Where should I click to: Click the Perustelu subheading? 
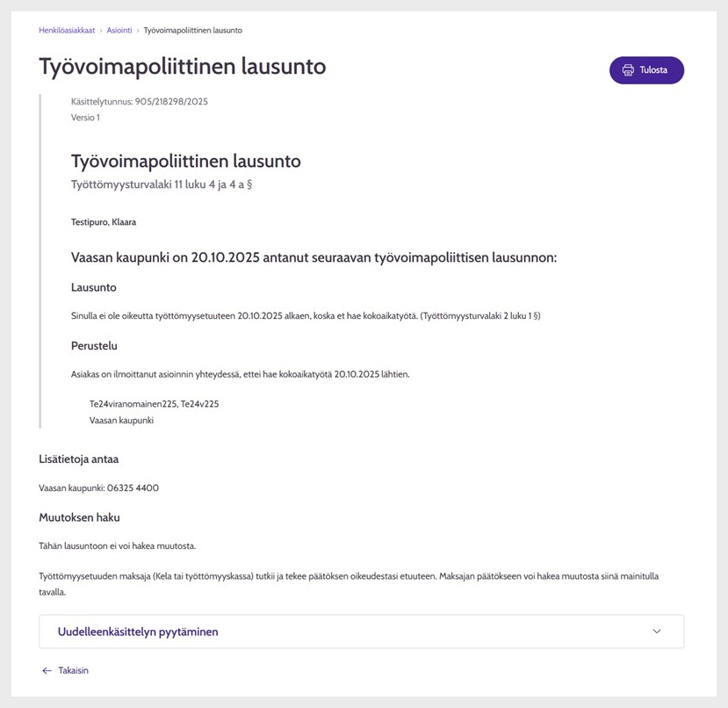(94, 346)
